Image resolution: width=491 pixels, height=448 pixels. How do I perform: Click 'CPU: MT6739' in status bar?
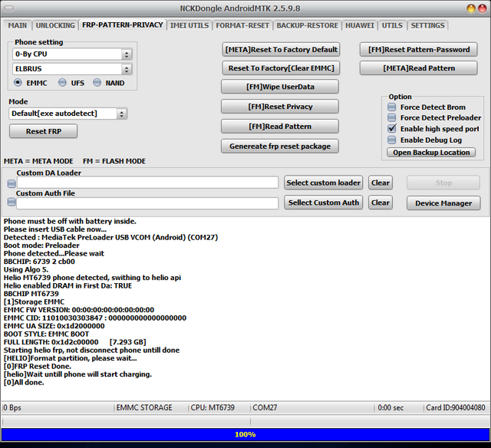[x=213, y=407]
